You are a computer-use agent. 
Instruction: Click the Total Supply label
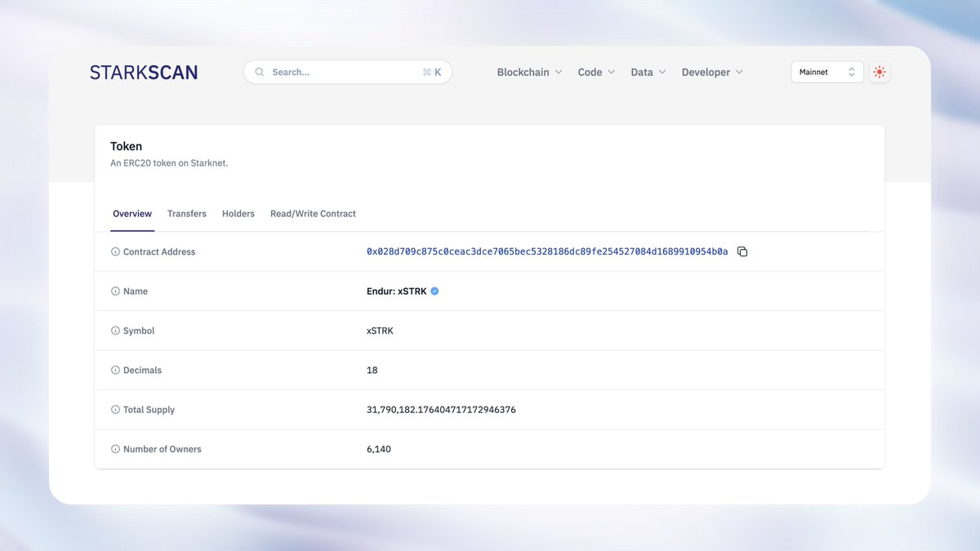click(149, 410)
